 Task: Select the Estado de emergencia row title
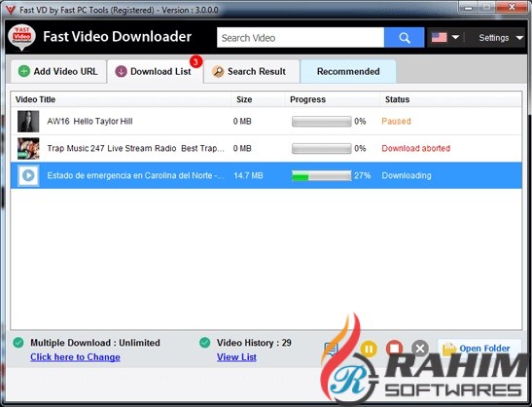(135, 175)
